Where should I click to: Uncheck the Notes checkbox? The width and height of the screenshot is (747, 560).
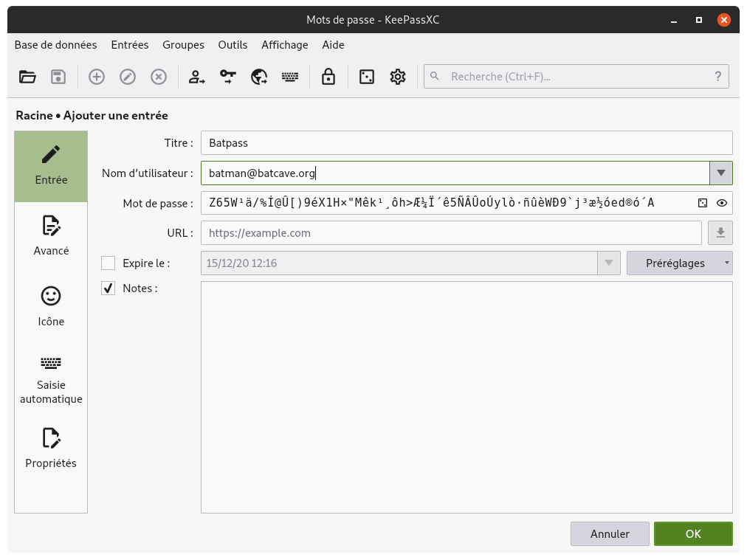(x=109, y=288)
